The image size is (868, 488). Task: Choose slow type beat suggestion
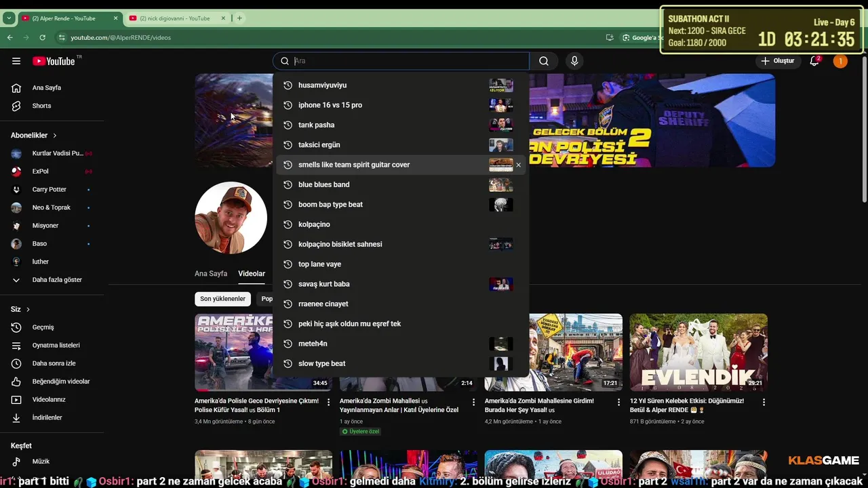(401, 363)
